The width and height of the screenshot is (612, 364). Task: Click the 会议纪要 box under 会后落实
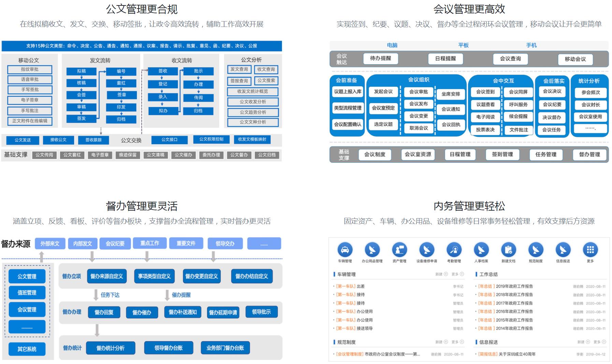click(x=552, y=105)
